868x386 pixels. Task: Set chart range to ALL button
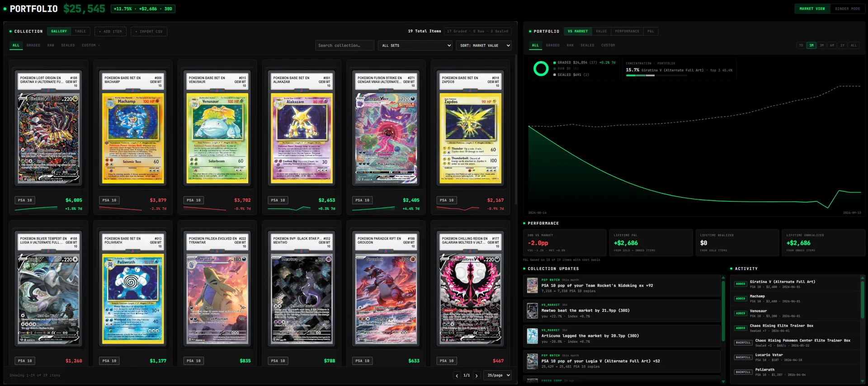pos(854,45)
